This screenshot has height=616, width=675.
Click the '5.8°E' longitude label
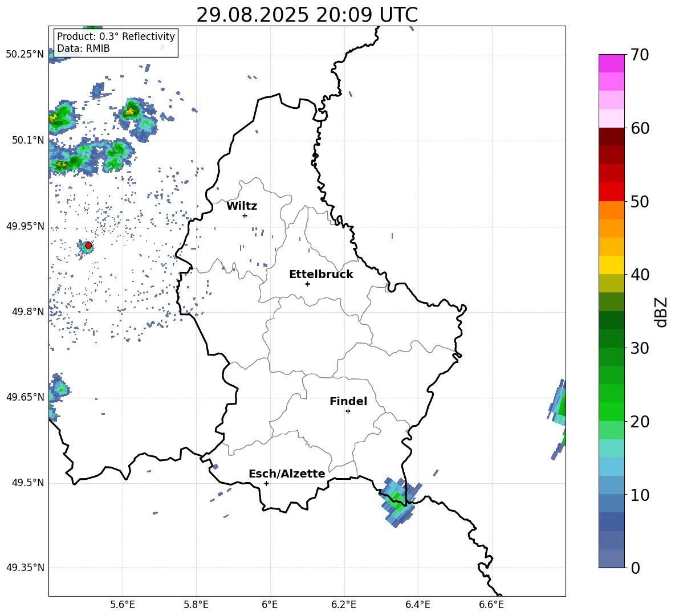pos(196,605)
